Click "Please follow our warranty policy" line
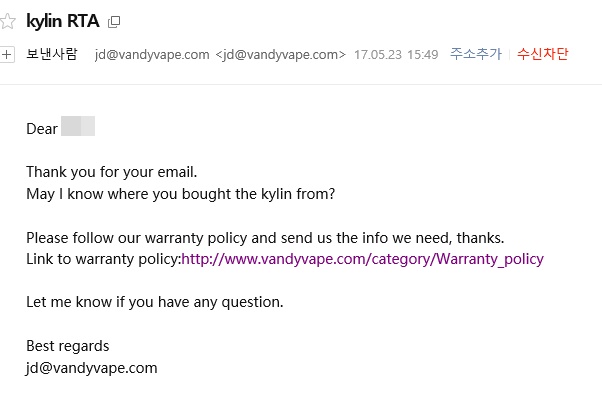Viewport: 602px width, 415px height. pos(265,238)
